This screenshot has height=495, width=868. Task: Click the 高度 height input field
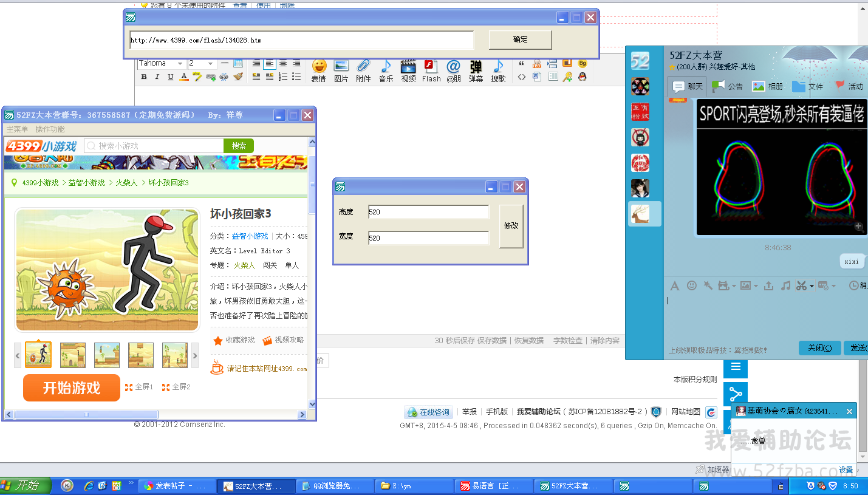[428, 212]
